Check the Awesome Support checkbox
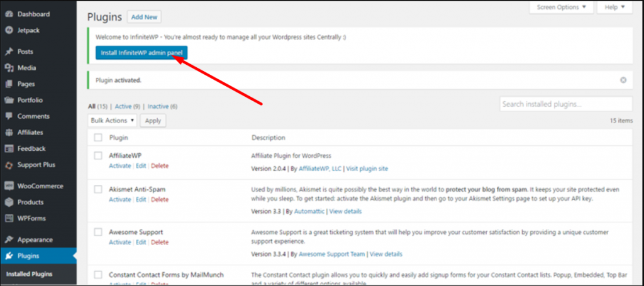 [x=97, y=232]
